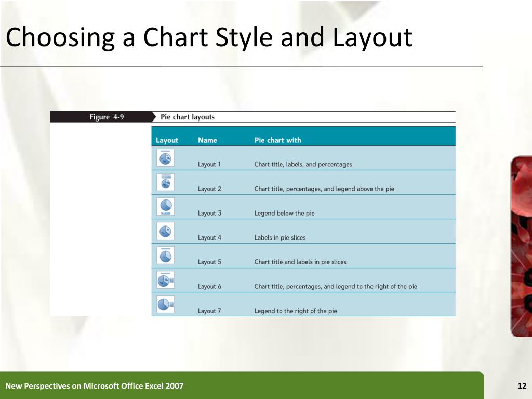Click the 'Layout' column header
This screenshot has width=532, height=399.
pos(167,140)
